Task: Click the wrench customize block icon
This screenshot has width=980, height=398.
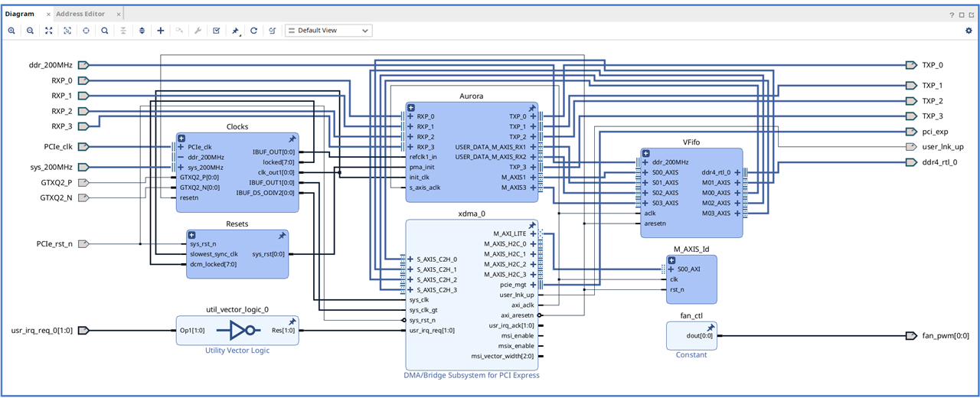Action: [x=198, y=31]
